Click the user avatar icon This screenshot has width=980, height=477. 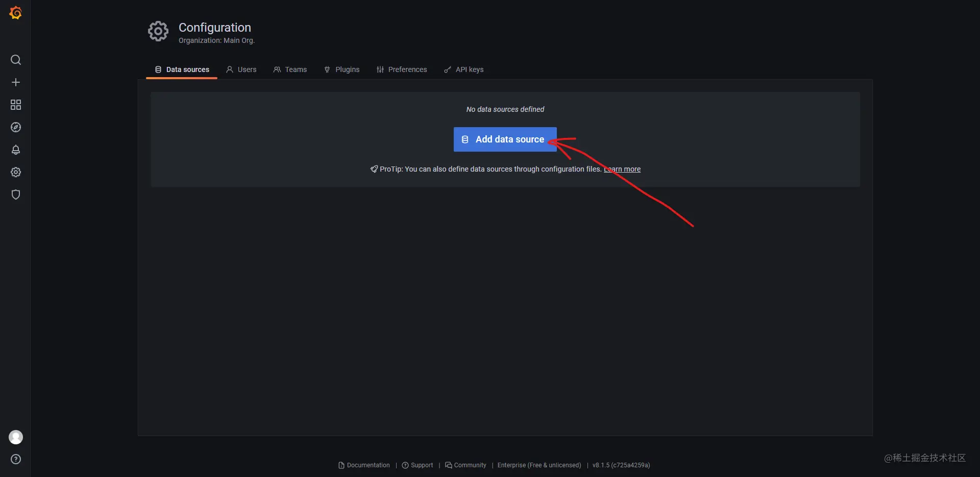click(16, 437)
